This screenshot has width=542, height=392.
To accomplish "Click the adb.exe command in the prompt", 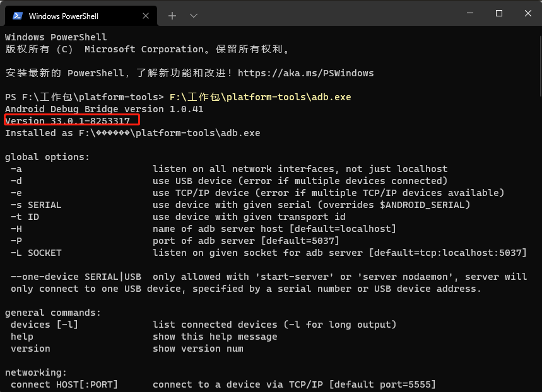I will tap(260, 97).
